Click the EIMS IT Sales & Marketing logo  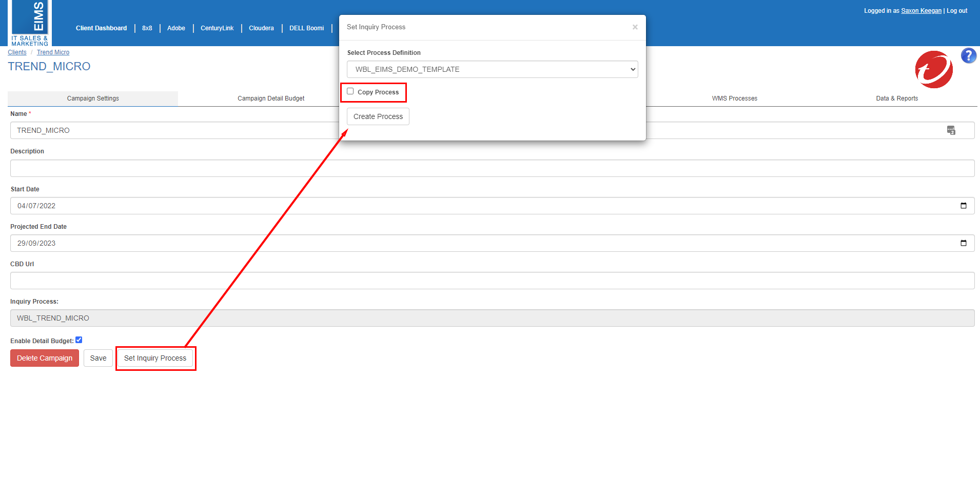click(30, 23)
